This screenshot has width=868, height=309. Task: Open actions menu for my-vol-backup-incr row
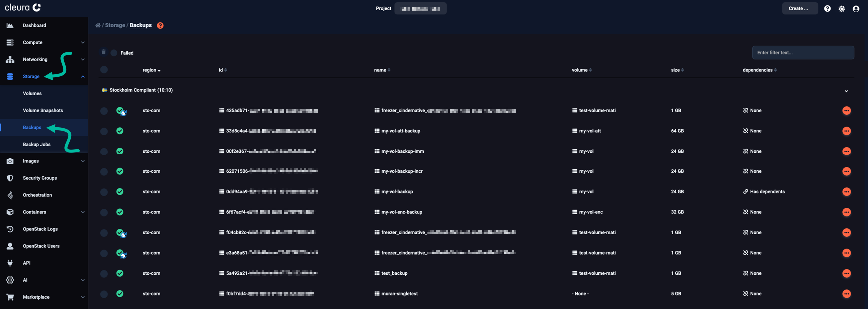coord(846,171)
